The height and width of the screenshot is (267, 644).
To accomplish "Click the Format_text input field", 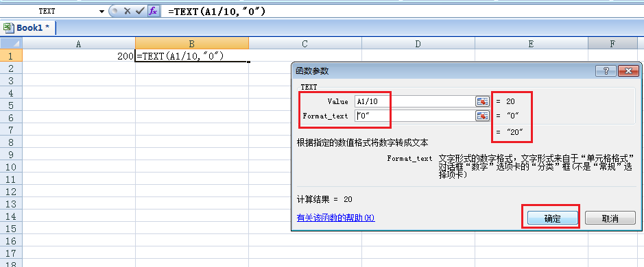I will (x=415, y=116).
